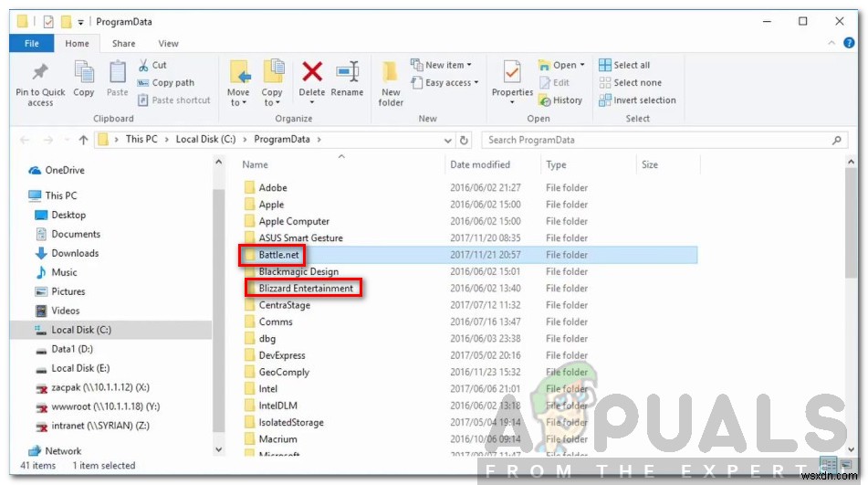
Task: Open Downloads in the navigation pane
Action: point(67,254)
